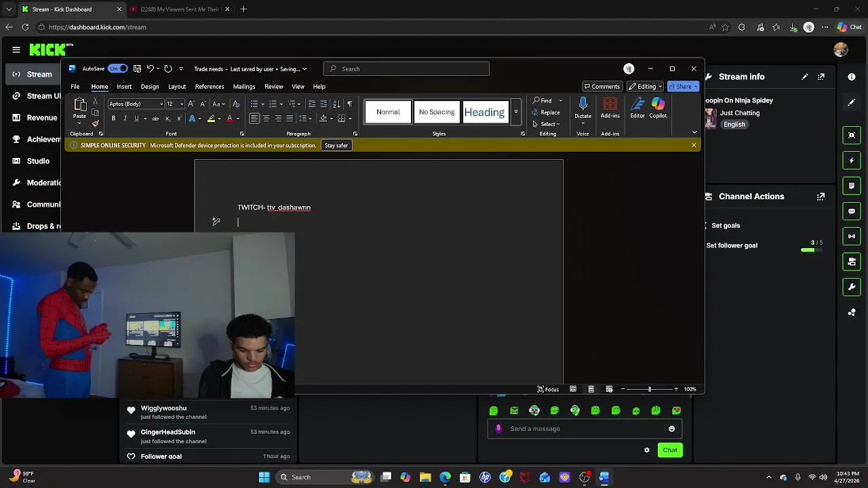This screenshot has width=868, height=488.
Task: Apply Center alignment to the paragraph
Action: [x=266, y=119]
